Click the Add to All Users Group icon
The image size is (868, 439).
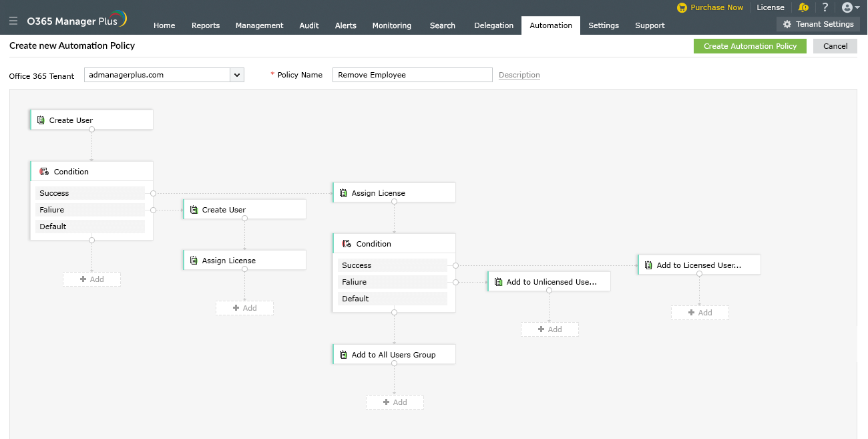tap(343, 355)
